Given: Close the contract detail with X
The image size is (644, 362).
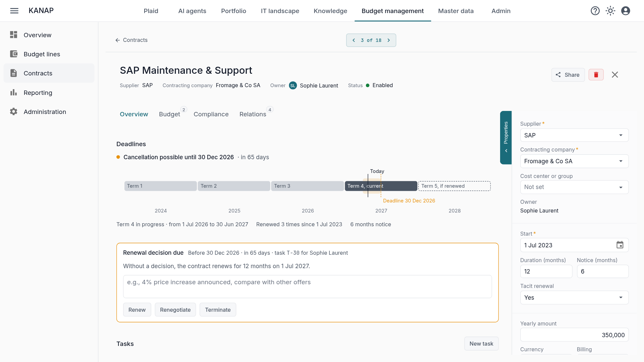Looking at the screenshot, I should 615,75.
